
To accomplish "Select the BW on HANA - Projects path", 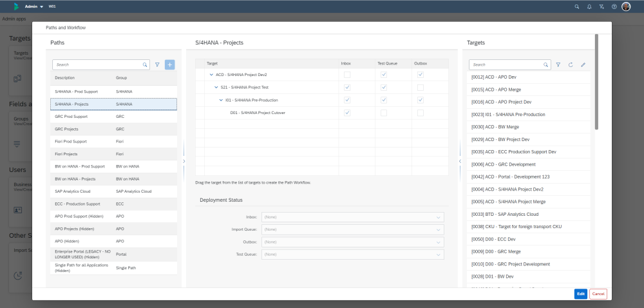I will (x=113, y=179).
